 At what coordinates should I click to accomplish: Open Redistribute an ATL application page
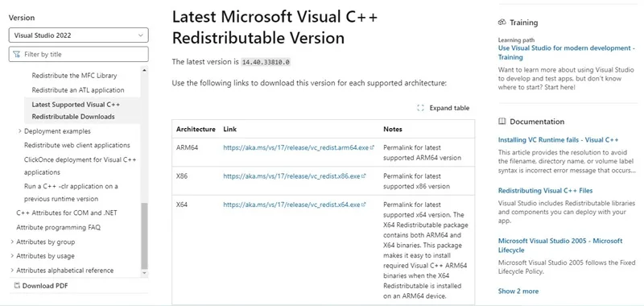pos(78,90)
